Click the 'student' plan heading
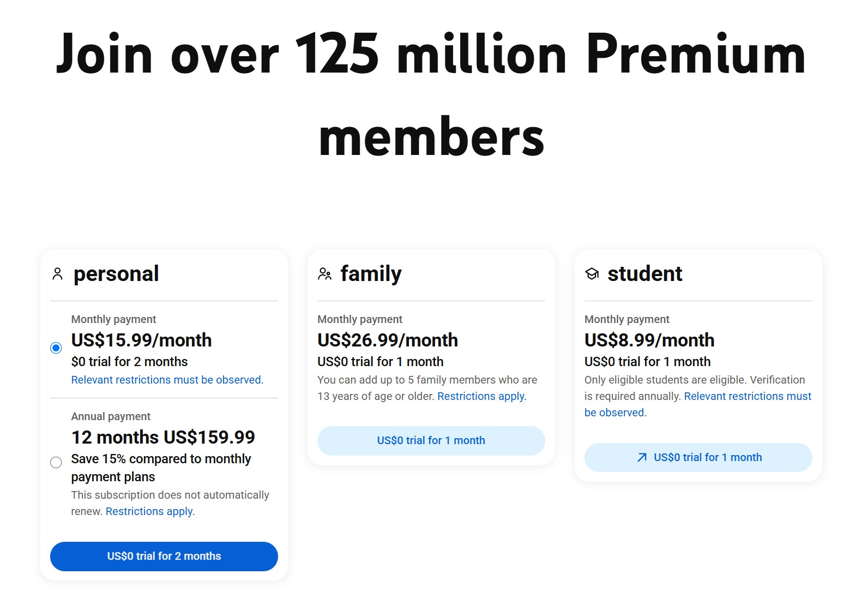Viewport: 868px width, 598px height. point(645,274)
